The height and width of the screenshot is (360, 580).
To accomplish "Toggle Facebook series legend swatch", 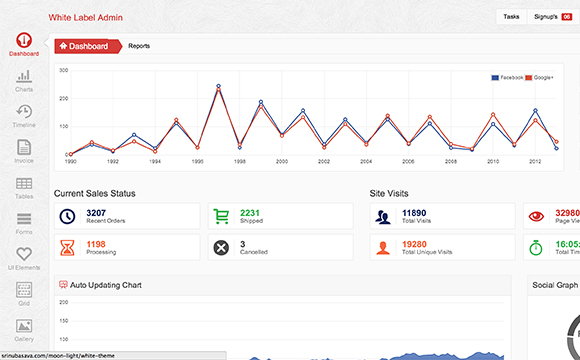I will pyautogui.click(x=495, y=78).
